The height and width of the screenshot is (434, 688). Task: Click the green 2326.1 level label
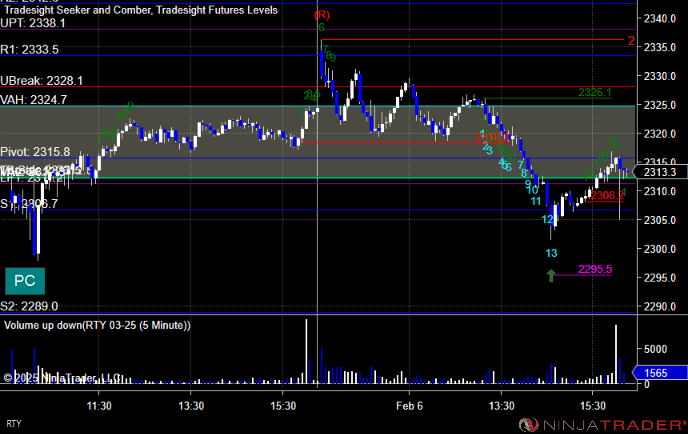(x=595, y=92)
